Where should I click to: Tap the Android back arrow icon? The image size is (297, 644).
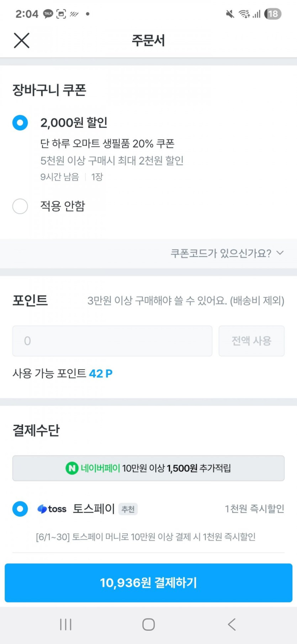[232, 624]
